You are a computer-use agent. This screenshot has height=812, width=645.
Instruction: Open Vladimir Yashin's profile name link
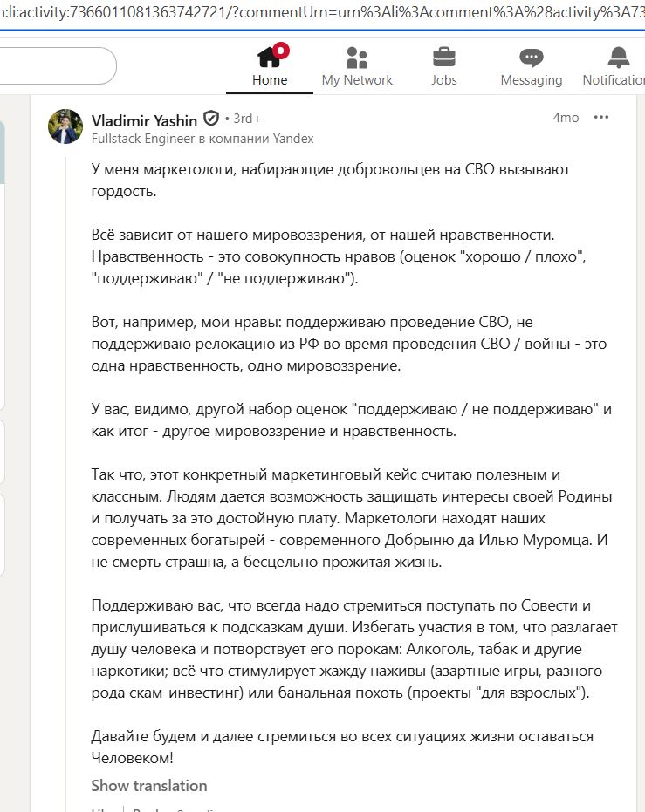144,120
